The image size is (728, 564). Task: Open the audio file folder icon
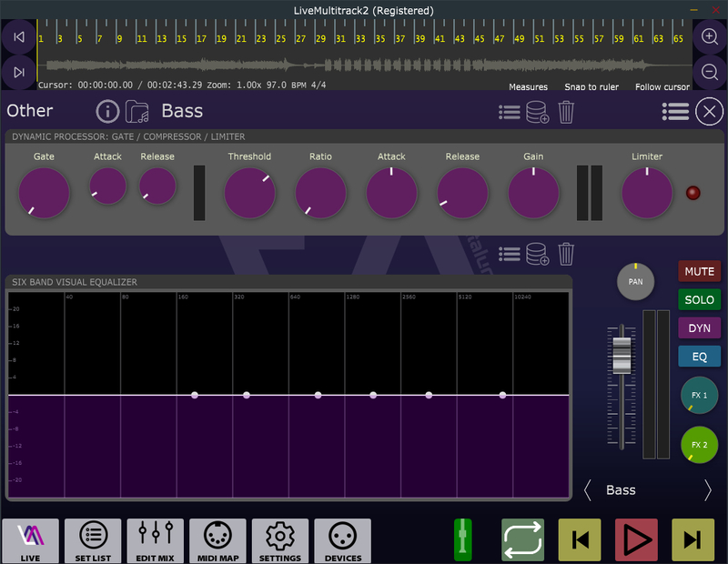coord(137,111)
